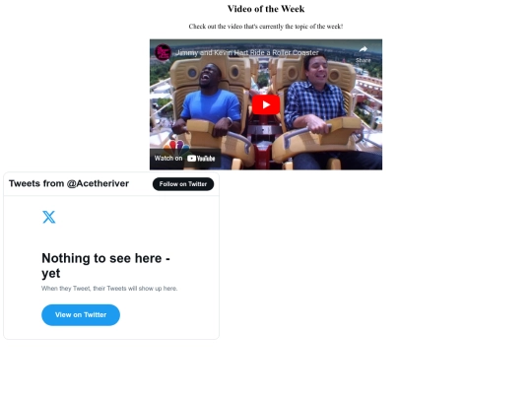Open the 'Tweets from @Acetheriver' header link

69,183
